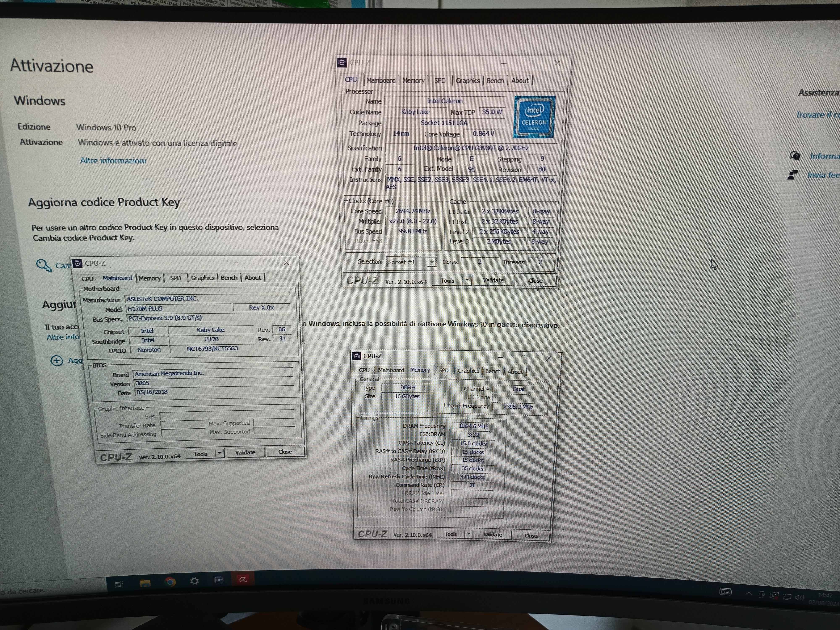Click the circled plus icon under Aggiungi
Screen dimensions: 840x630
tap(56, 360)
